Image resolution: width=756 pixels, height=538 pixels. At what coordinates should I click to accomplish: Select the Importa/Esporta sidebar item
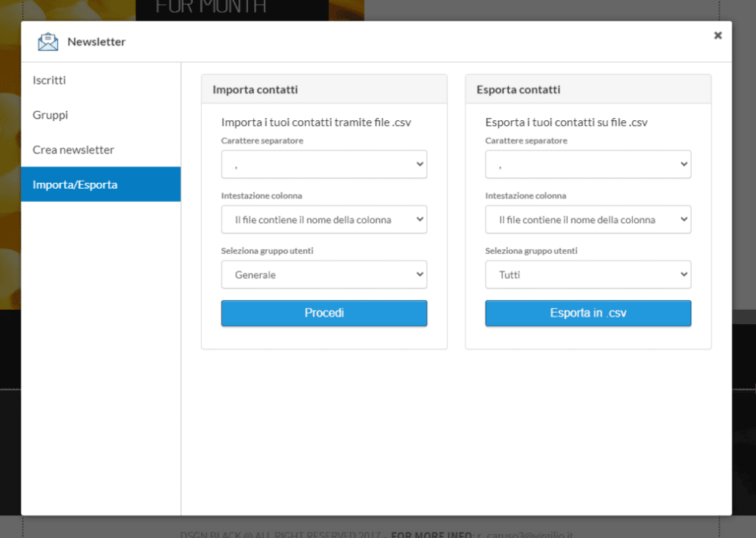coord(75,184)
